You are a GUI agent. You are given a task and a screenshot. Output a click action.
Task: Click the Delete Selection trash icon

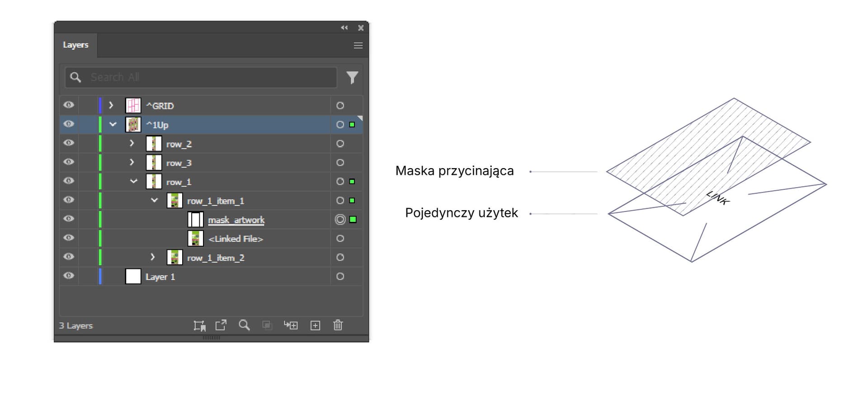[338, 325]
